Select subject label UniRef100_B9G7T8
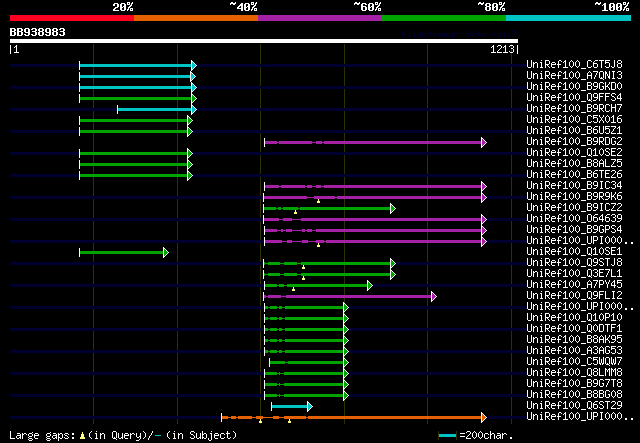Image resolution: width=640 pixels, height=443 pixels. tap(574, 384)
